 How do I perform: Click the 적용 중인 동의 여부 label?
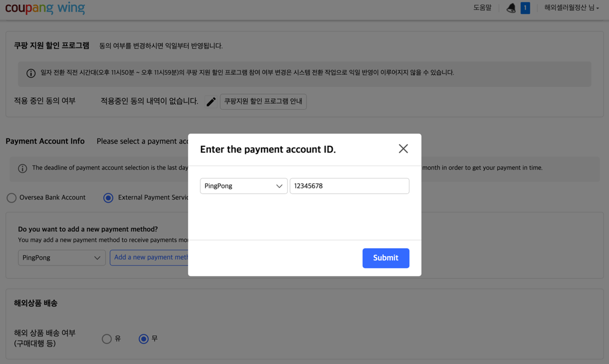pos(45,101)
